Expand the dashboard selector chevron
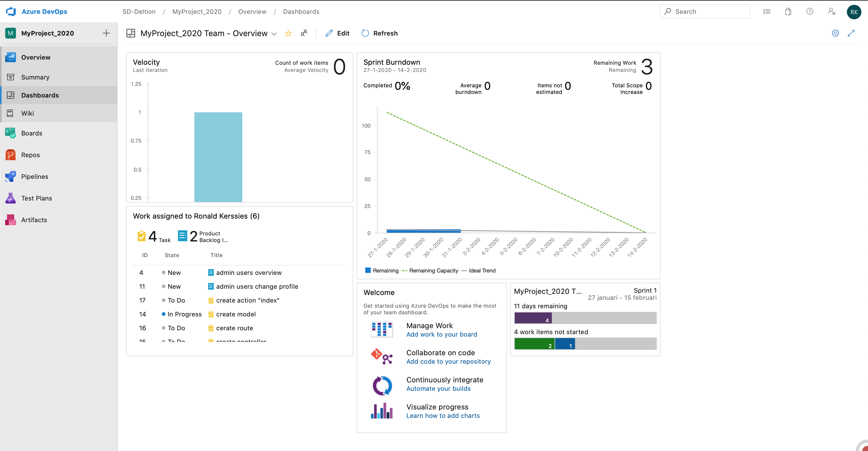Image resolution: width=868 pixels, height=451 pixels. pyautogui.click(x=274, y=34)
